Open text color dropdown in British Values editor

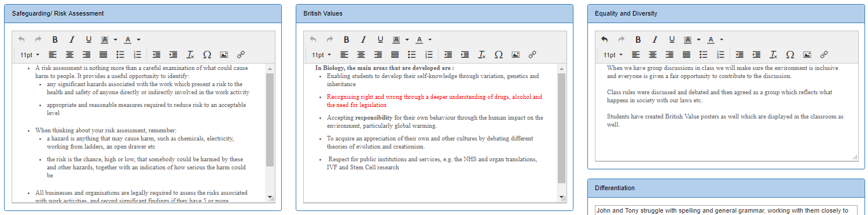[430, 40]
